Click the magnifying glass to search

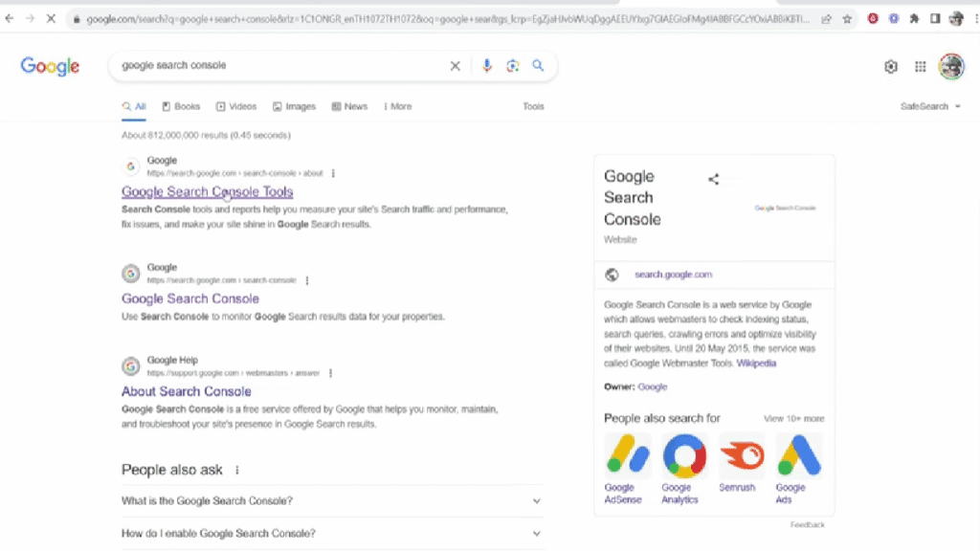click(537, 66)
